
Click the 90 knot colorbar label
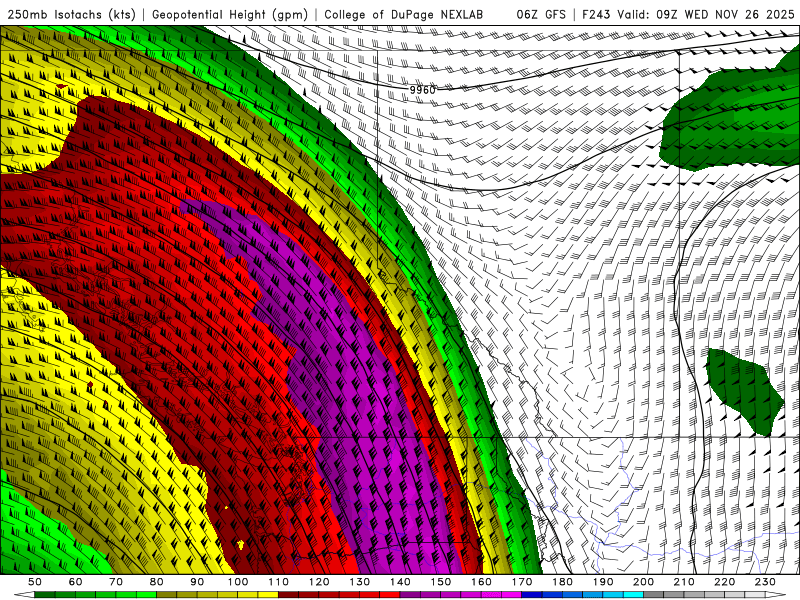[197, 582]
